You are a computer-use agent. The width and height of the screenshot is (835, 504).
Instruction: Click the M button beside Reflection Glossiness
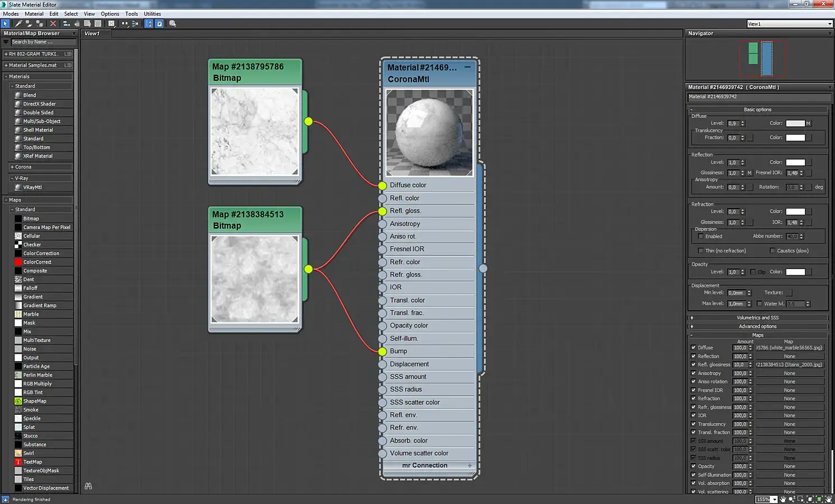click(x=749, y=173)
